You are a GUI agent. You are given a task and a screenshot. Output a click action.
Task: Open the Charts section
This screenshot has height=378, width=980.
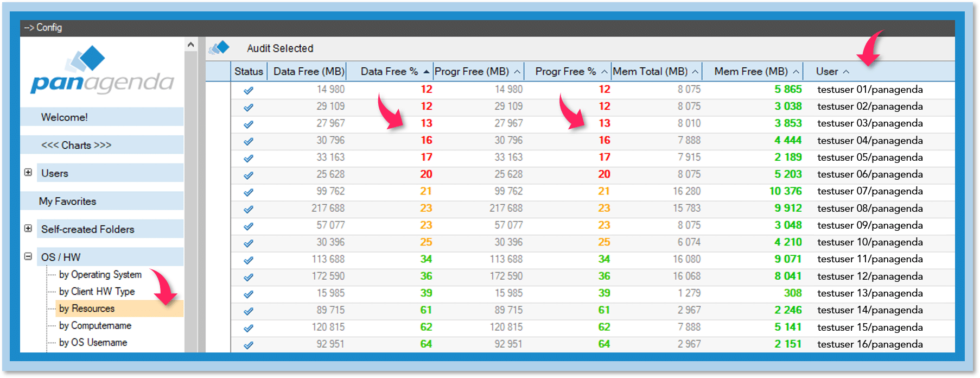click(76, 145)
